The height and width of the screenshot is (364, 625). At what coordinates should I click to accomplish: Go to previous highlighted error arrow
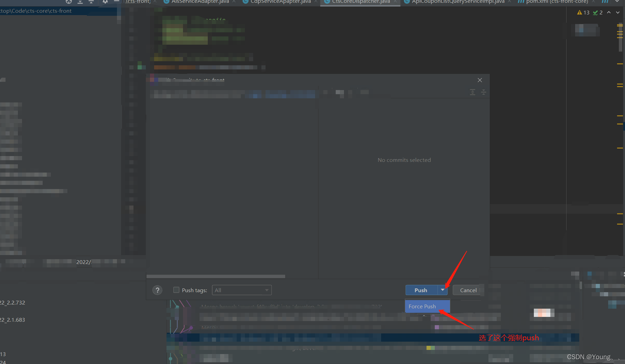[x=609, y=12]
